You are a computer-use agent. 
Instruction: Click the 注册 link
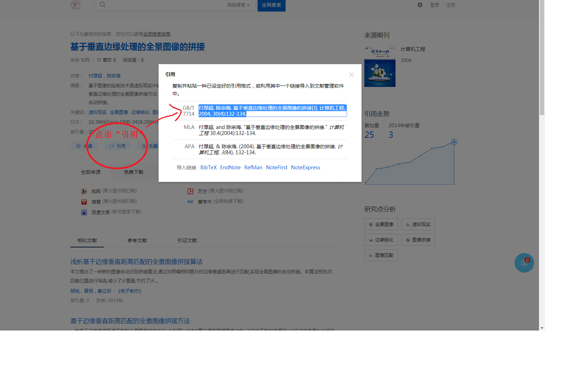[451, 5]
